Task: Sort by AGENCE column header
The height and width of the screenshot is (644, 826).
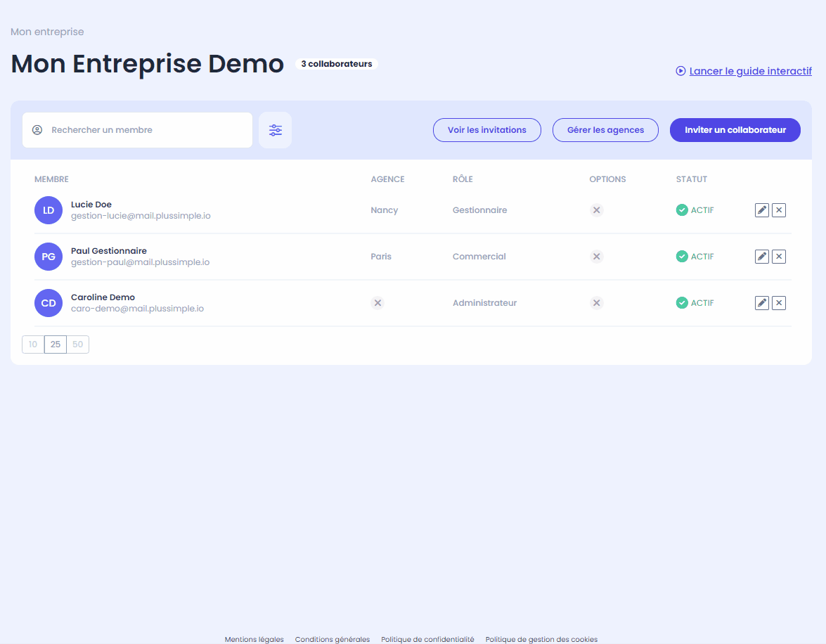Action: tap(388, 179)
